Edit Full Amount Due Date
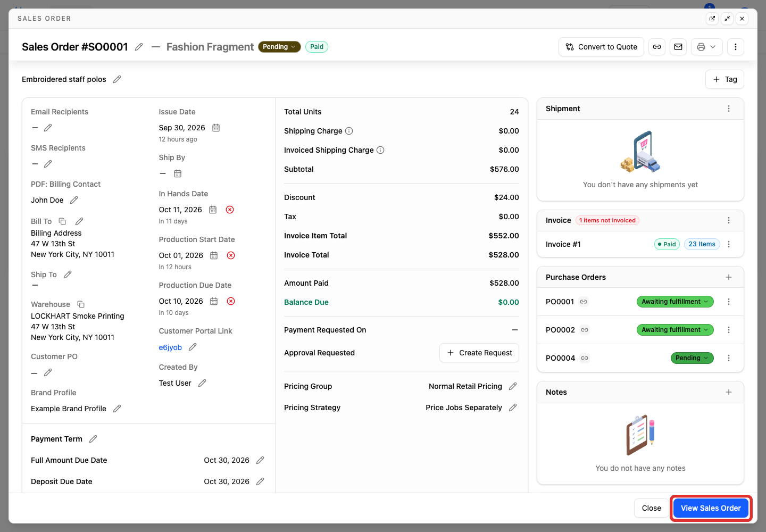 coord(260,460)
